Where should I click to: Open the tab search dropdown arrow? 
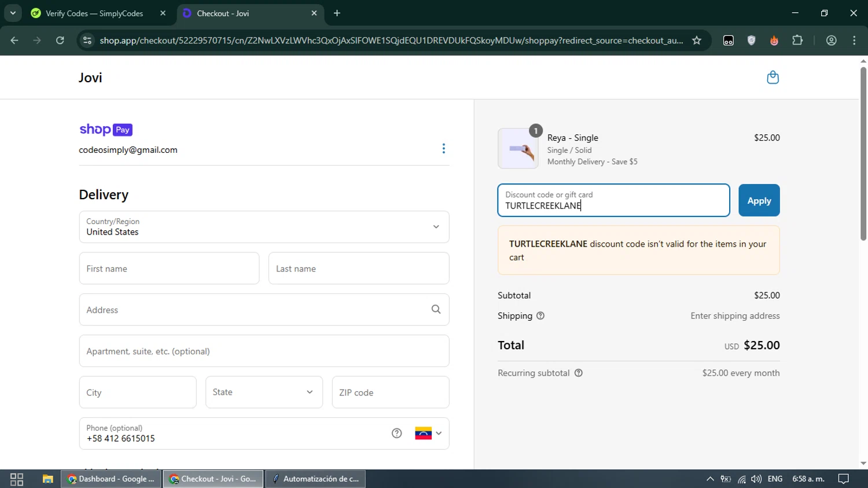(13, 13)
